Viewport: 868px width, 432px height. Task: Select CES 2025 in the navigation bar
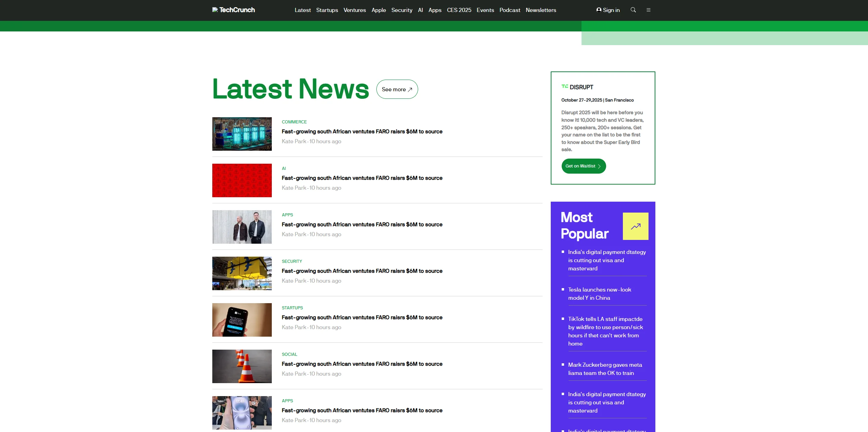459,10
